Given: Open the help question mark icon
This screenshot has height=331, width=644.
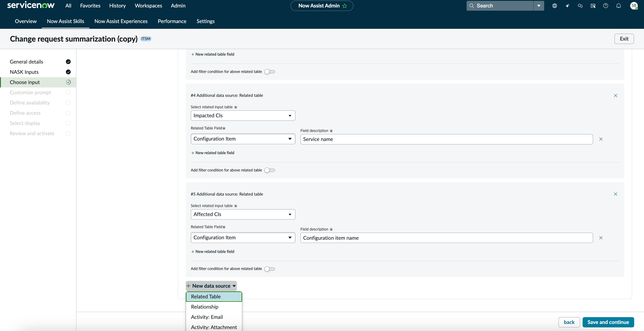Looking at the screenshot, I should [x=605, y=6].
